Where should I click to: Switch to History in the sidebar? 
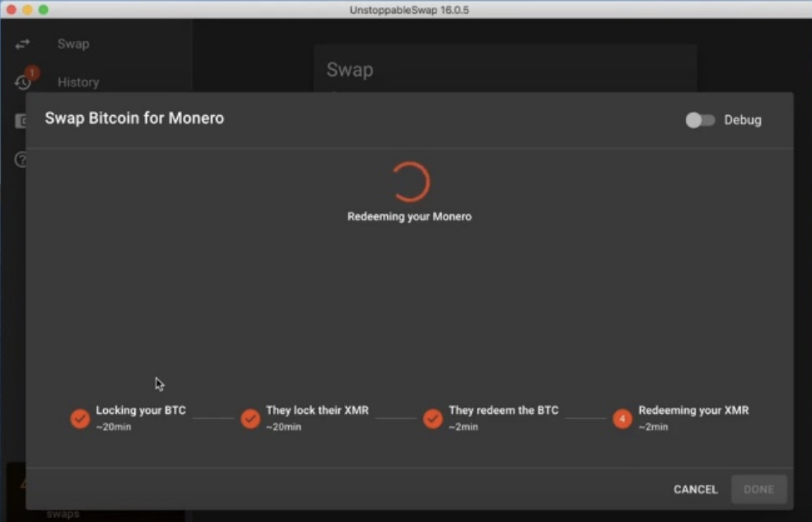[78, 82]
